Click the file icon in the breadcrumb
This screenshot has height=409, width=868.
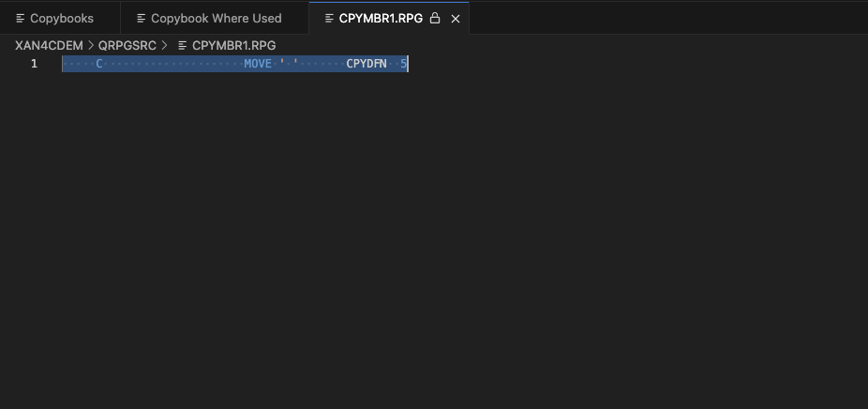(183, 45)
